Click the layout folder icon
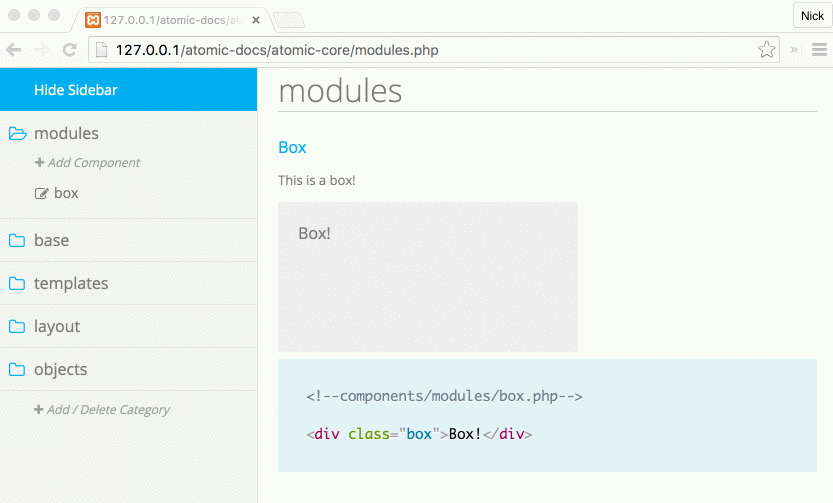 click(17, 327)
